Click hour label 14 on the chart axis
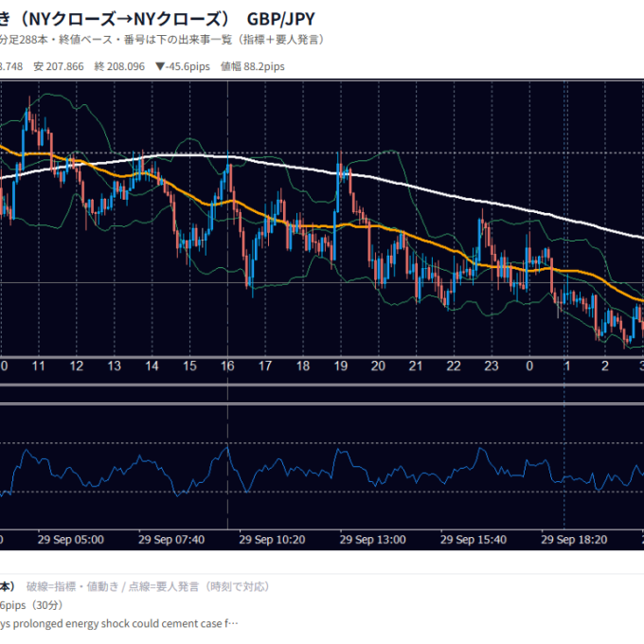Screen dimensions: 644x644 click(152, 366)
